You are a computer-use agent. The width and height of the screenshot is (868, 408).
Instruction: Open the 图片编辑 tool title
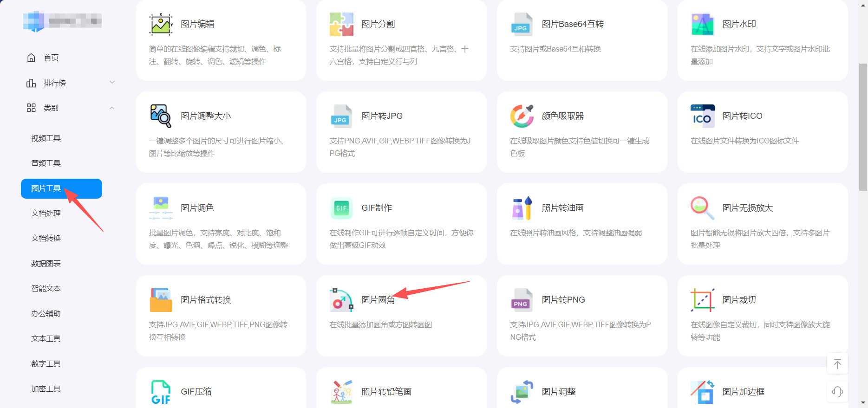click(x=197, y=24)
